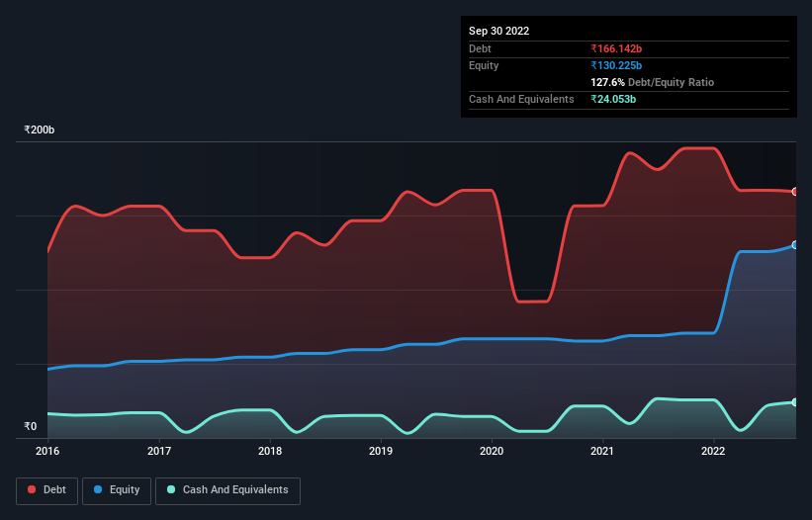Click the ₹130.225b equity value

point(616,65)
